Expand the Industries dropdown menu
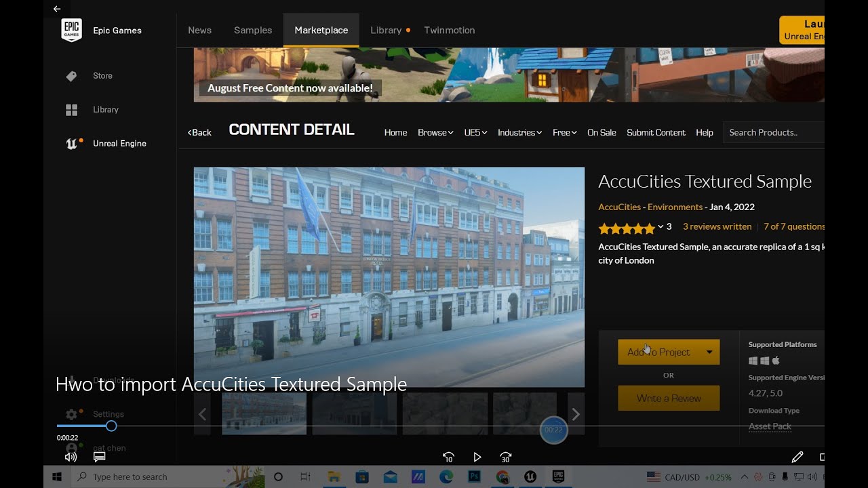Image resolution: width=868 pixels, height=488 pixels. click(519, 133)
